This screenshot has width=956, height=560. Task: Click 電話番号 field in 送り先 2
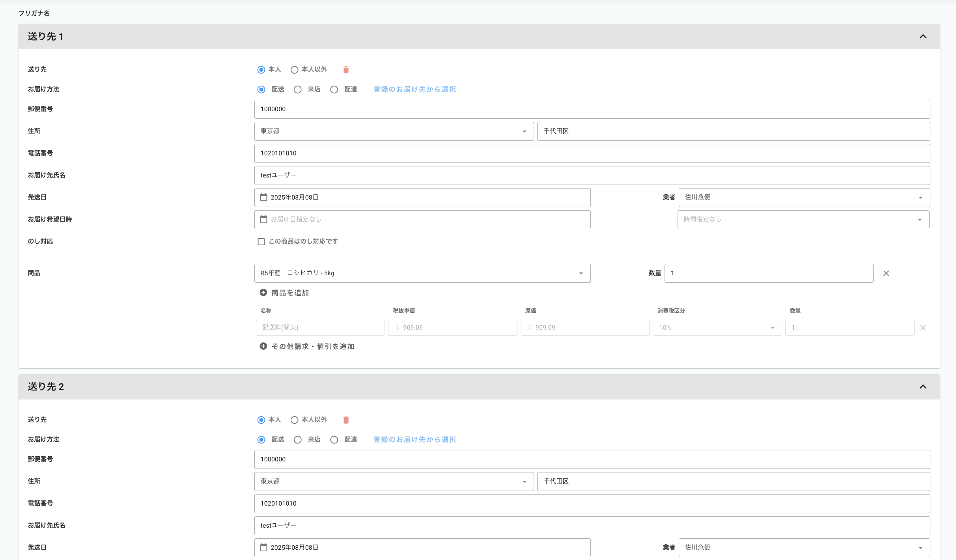592,504
